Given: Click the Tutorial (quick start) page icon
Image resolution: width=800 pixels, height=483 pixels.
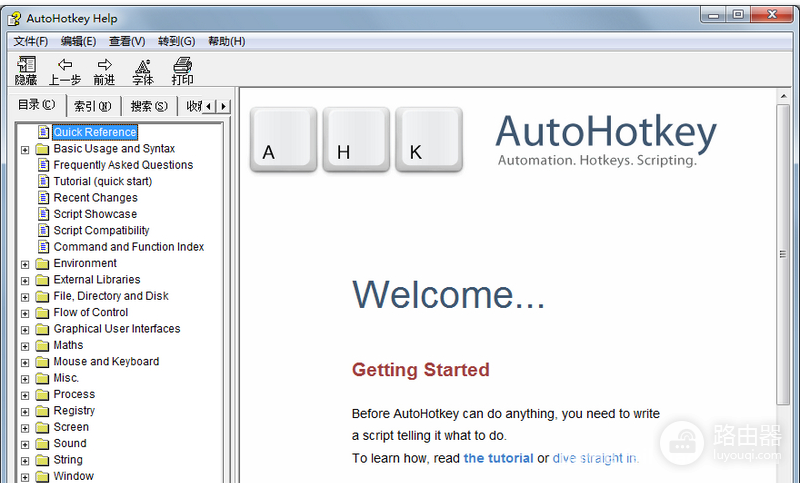Looking at the screenshot, I should click(44, 181).
